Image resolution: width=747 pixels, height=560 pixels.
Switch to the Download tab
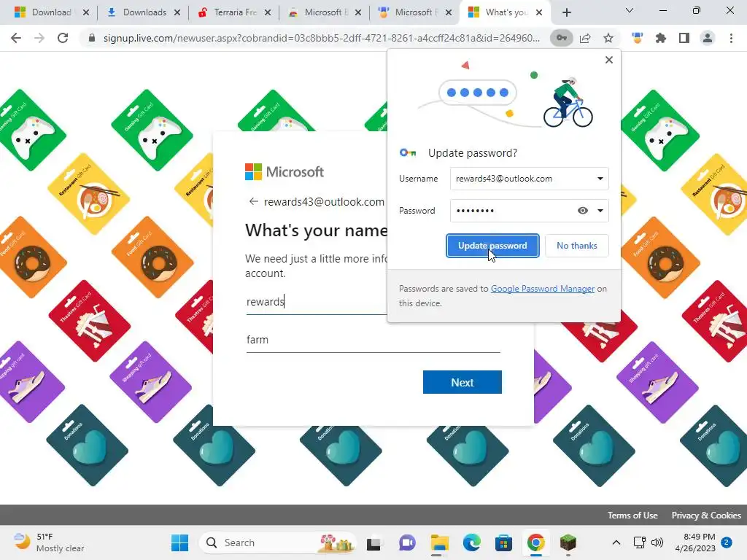(52, 12)
